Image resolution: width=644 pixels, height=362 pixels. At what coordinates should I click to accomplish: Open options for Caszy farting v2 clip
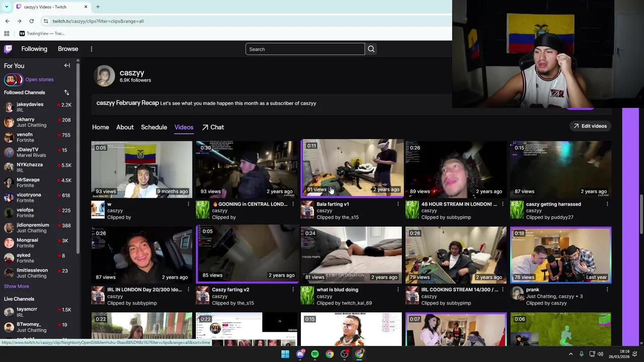tap(293, 290)
